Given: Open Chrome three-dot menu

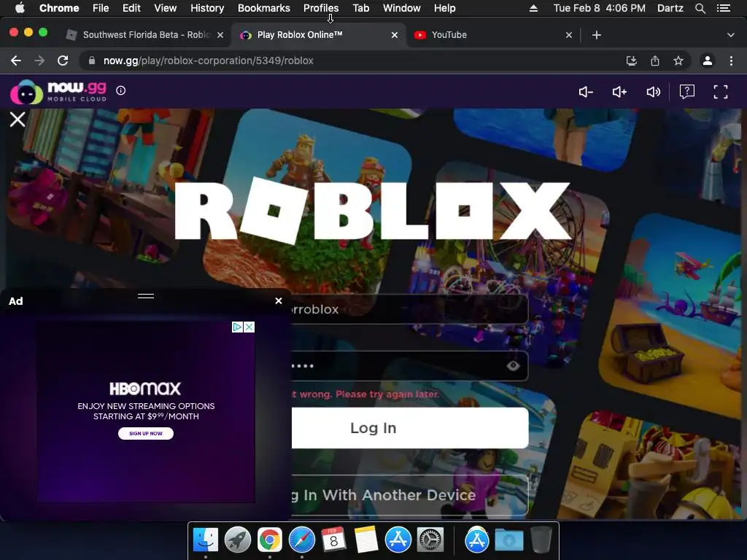Looking at the screenshot, I should pos(731,61).
